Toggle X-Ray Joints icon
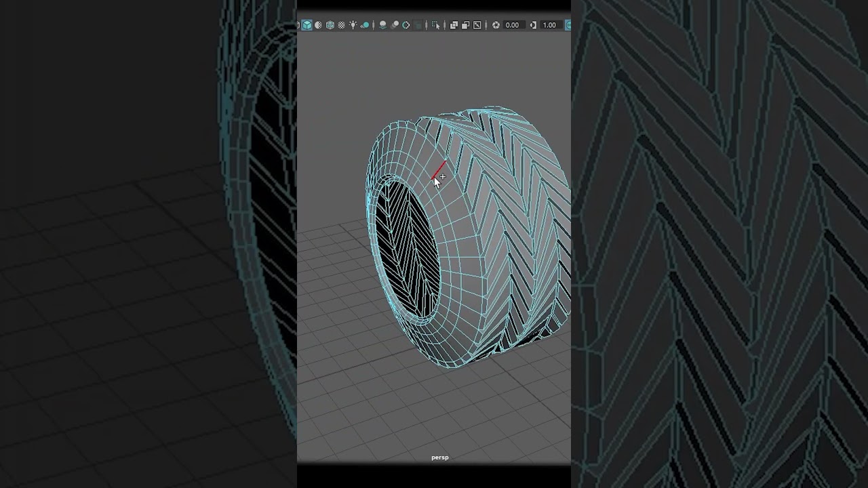 click(x=477, y=25)
